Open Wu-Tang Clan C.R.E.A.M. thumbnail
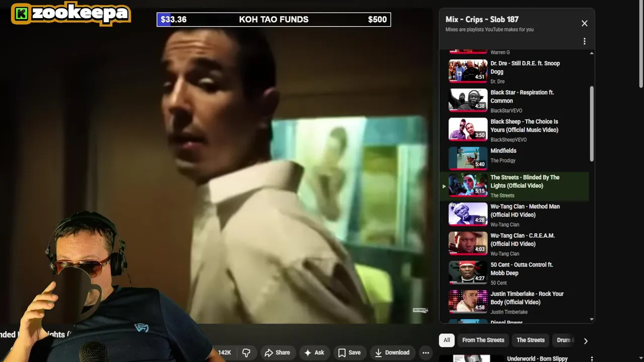 [x=468, y=243]
